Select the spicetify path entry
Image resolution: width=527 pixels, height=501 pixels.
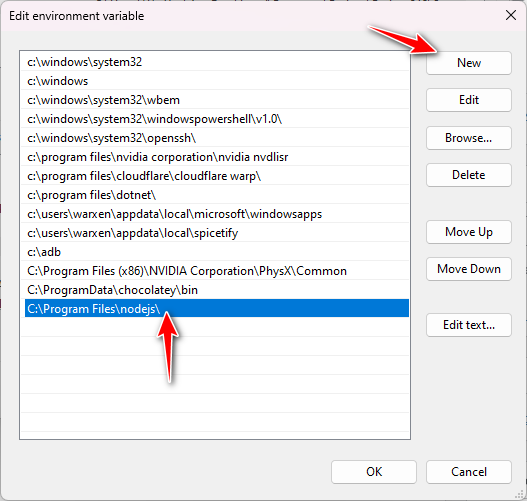217,233
